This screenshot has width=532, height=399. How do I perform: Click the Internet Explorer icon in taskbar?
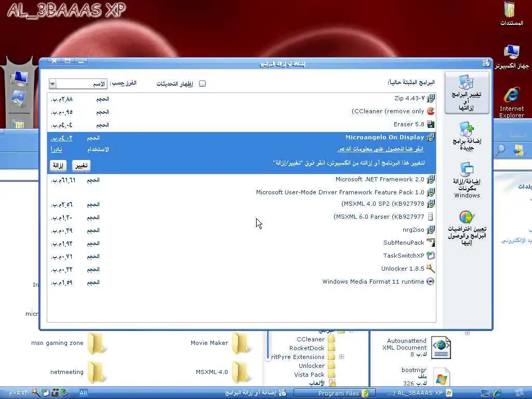pyautogui.click(x=498, y=393)
